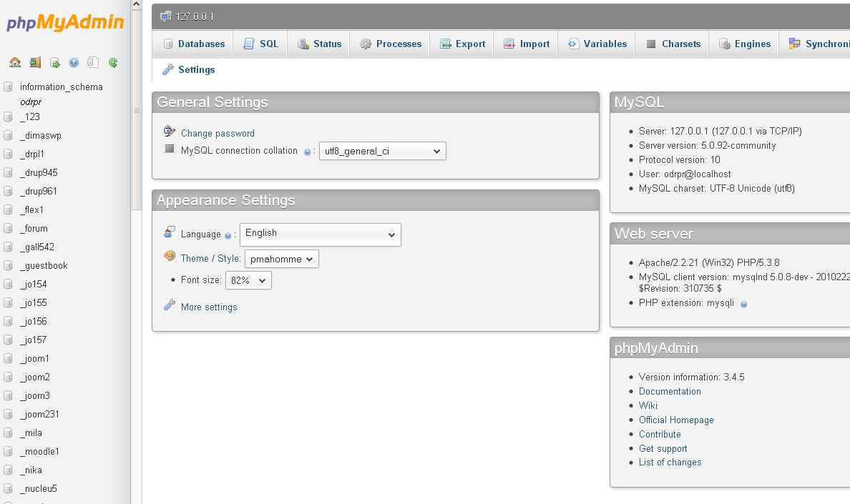Click database icon next to information_schema
850x504 pixels.
[x=8, y=87]
